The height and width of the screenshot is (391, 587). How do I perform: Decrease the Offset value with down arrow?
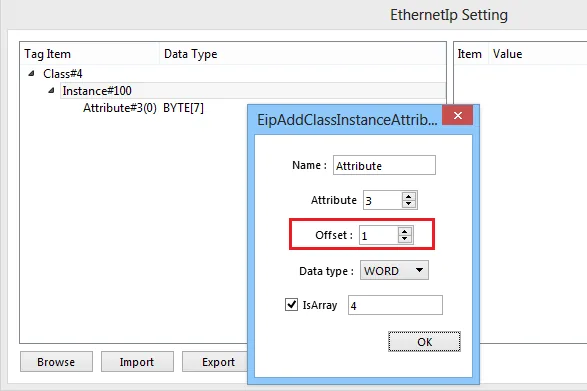click(404, 239)
